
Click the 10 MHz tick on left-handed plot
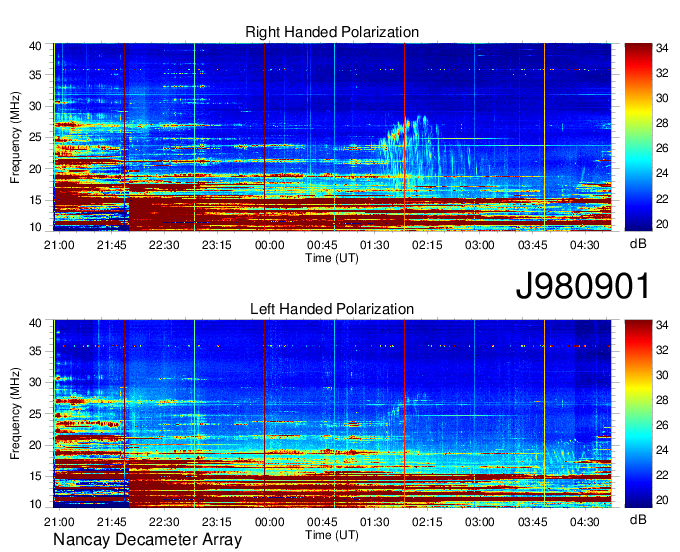[x=35, y=504]
